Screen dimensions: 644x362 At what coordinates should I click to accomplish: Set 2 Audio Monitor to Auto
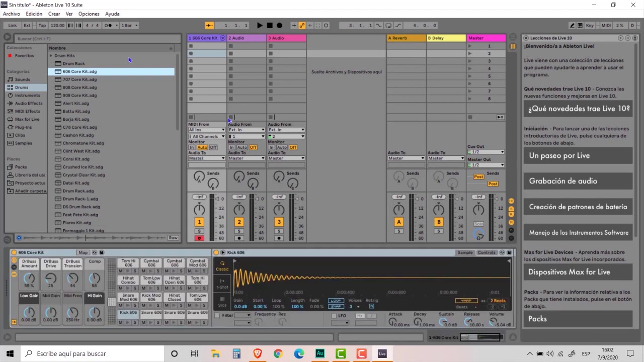click(242, 147)
